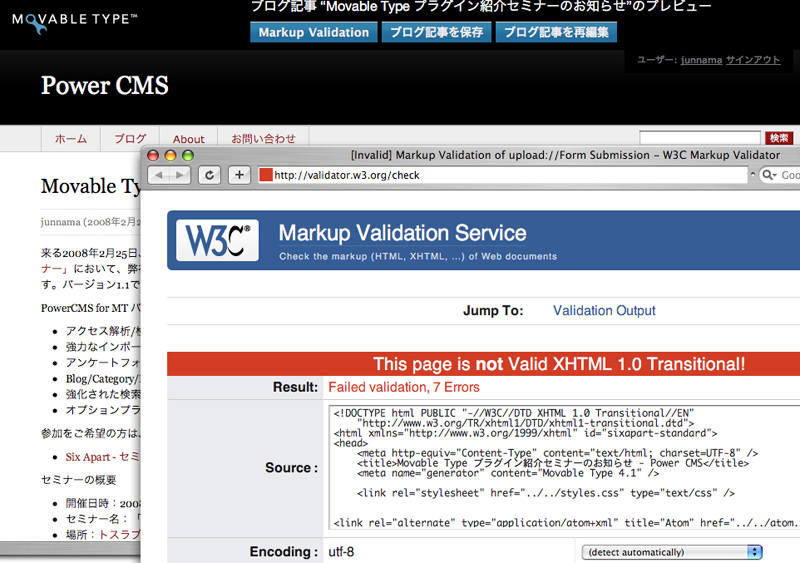Image resolution: width=800 pixels, height=563 pixels.
Task: Reload the validator page
Action: click(210, 175)
